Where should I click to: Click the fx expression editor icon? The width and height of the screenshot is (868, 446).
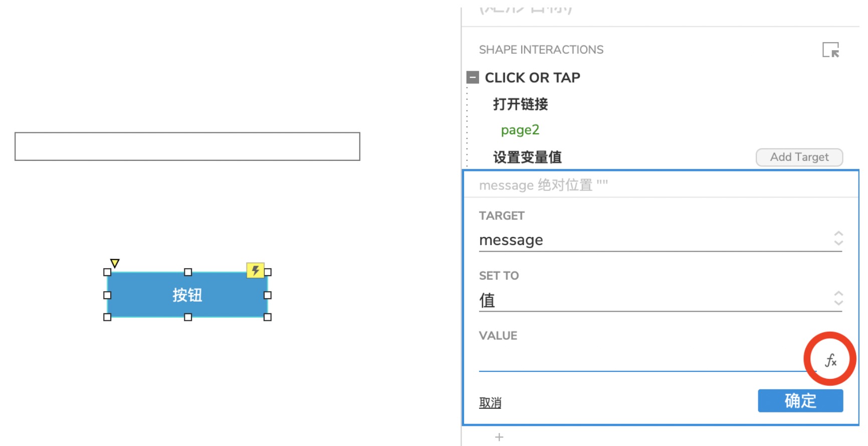tap(830, 360)
